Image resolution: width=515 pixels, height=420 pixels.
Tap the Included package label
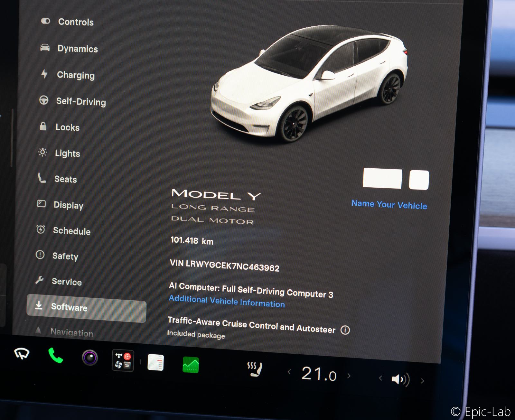196,335
